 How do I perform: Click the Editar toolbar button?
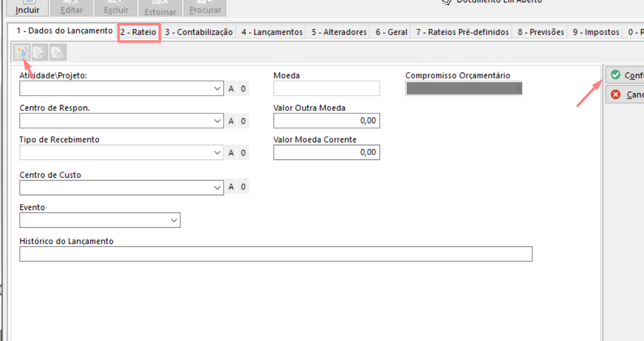tap(72, 8)
